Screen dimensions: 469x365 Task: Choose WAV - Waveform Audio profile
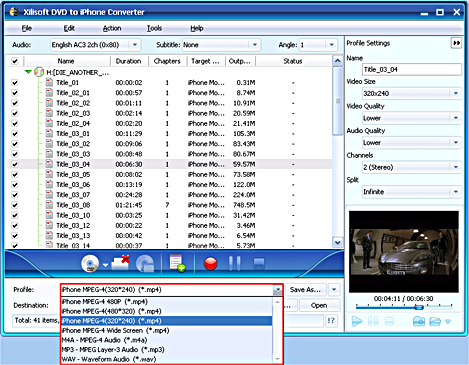167,359
